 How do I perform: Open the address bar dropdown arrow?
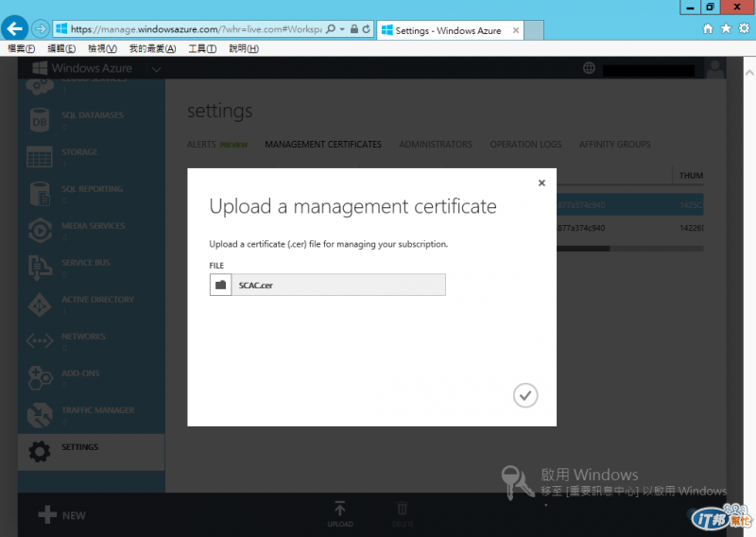coord(342,29)
